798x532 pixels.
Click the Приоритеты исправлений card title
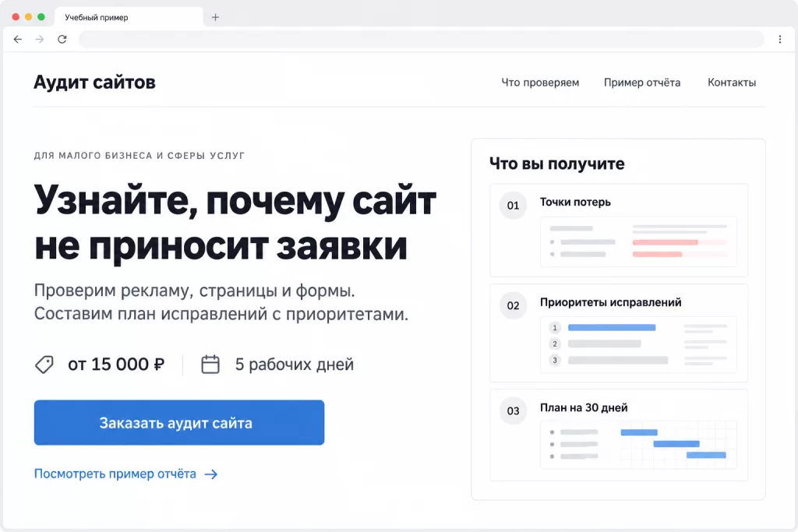tap(611, 302)
